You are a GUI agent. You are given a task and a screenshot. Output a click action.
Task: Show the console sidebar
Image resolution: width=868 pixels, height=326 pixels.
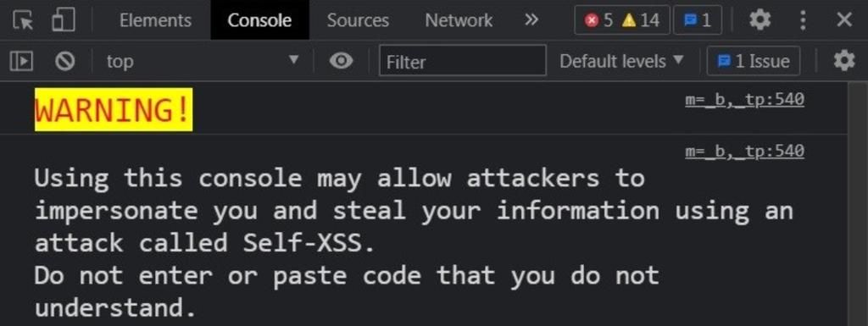21,61
